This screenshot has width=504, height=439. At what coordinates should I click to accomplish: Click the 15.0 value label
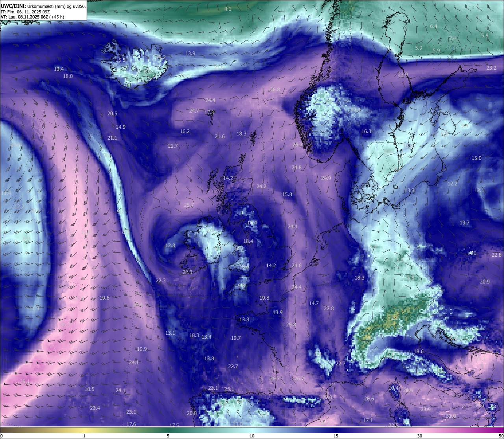click(x=476, y=158)
